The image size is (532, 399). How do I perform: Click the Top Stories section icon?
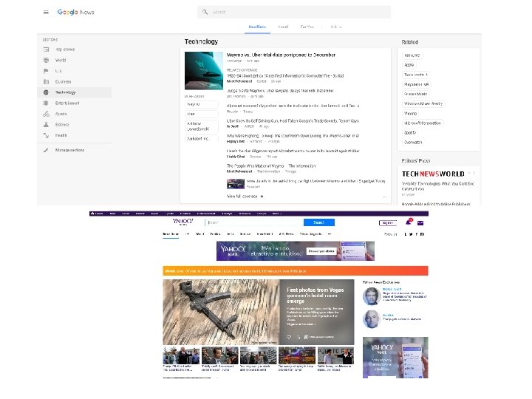point(46,50)
